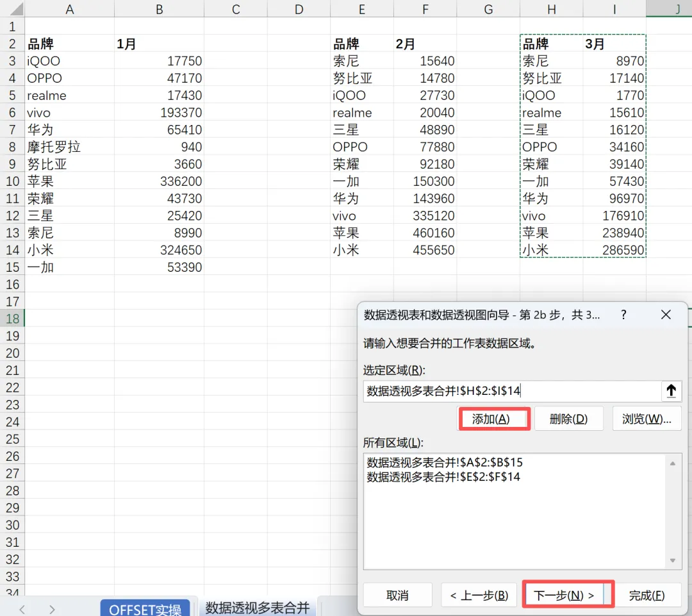
Task: Select 摩托罗拉 brand cell
Action: tap(69, 147)
